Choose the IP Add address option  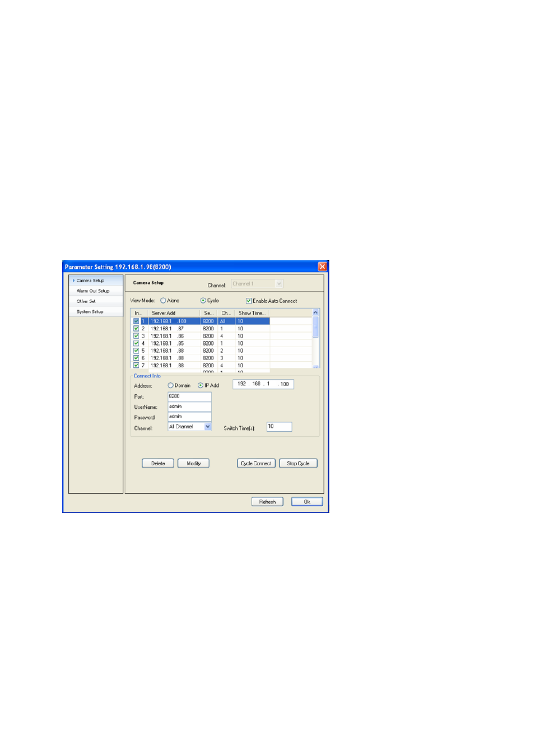[x=201, y=385]
